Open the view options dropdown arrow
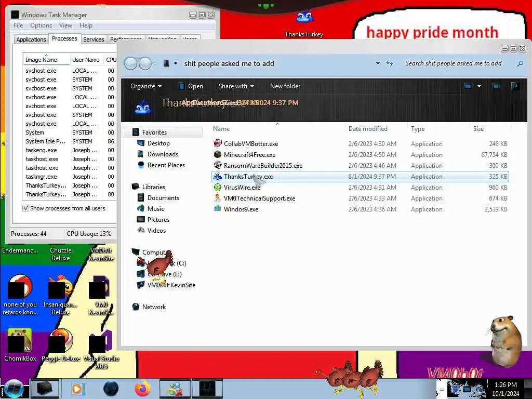Image resolution: width=532 pixels, height=399 pixels. tap(479, 86)
